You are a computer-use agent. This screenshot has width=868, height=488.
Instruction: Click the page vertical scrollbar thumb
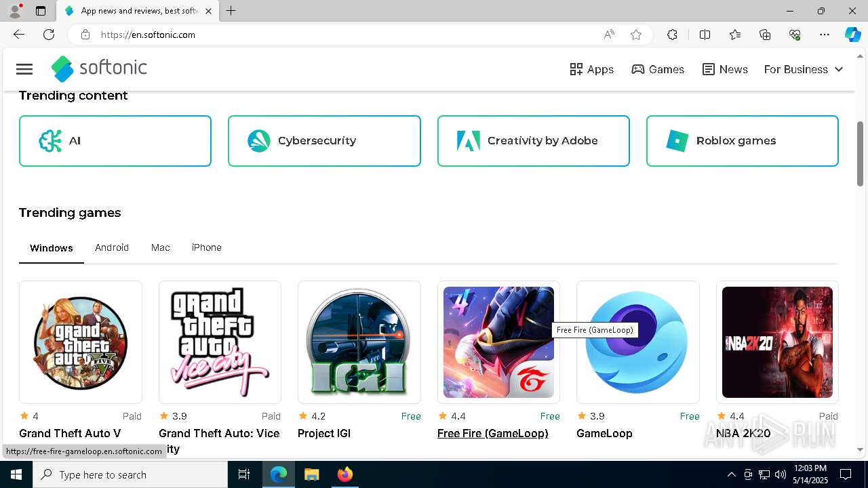pyautogui.click(x=861, y=153)
